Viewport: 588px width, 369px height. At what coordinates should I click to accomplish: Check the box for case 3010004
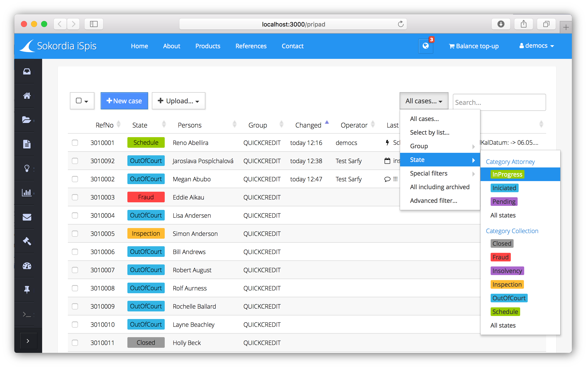click(x=75, y=215)
